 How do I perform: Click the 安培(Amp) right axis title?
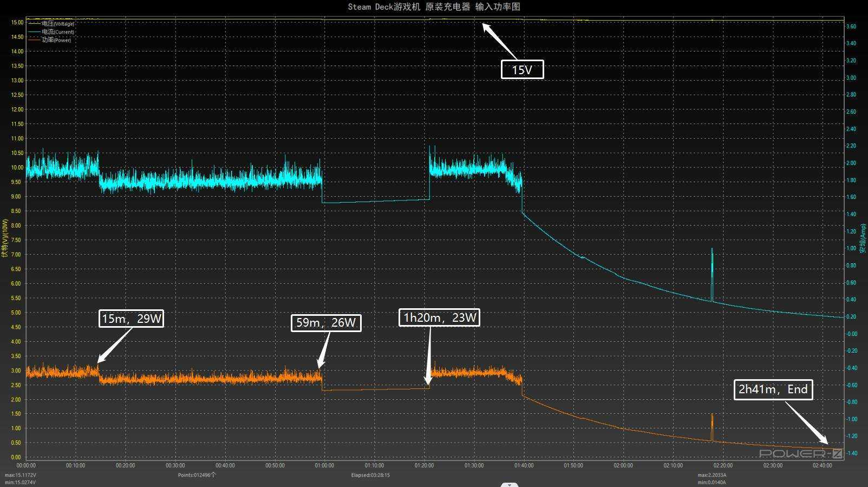click(x=863, y=238)
